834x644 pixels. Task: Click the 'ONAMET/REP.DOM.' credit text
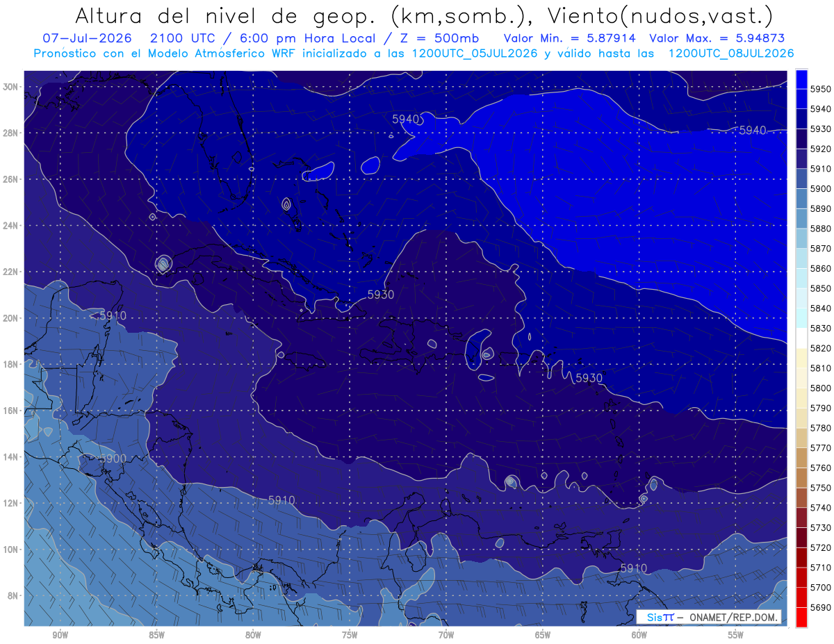(x=733, y=617)
